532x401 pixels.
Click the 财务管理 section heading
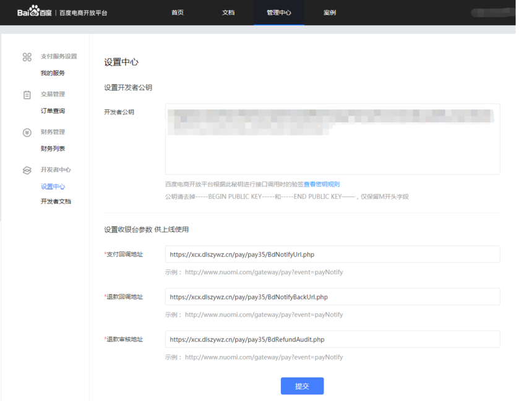tap(53, 132)
